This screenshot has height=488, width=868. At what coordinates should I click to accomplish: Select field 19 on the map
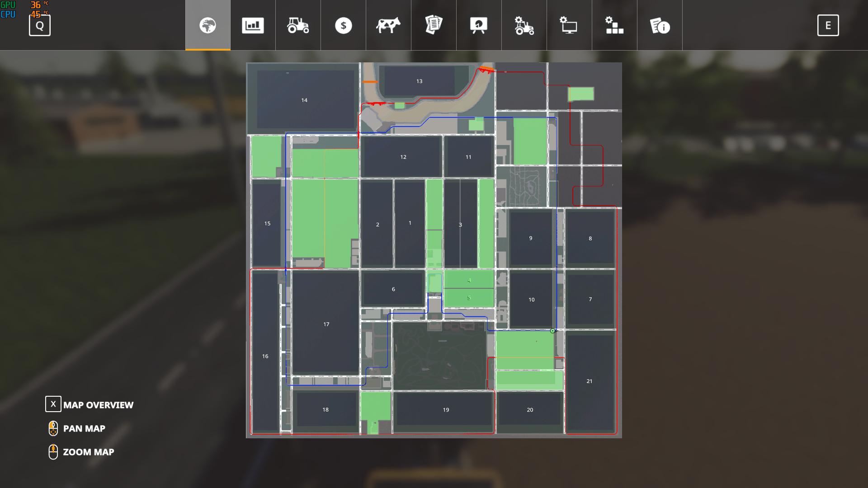(x=446, y=410)
